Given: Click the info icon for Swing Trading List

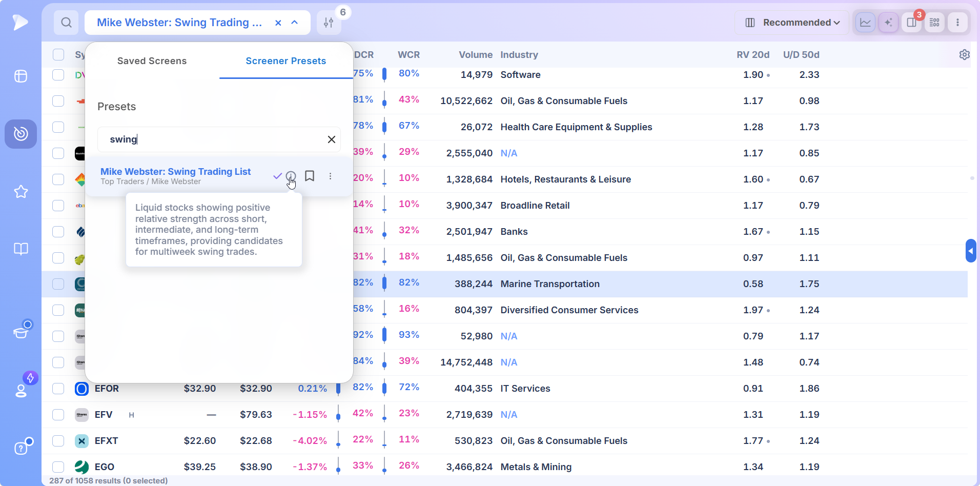Looking at the screenshot, I should click(291, 176).
